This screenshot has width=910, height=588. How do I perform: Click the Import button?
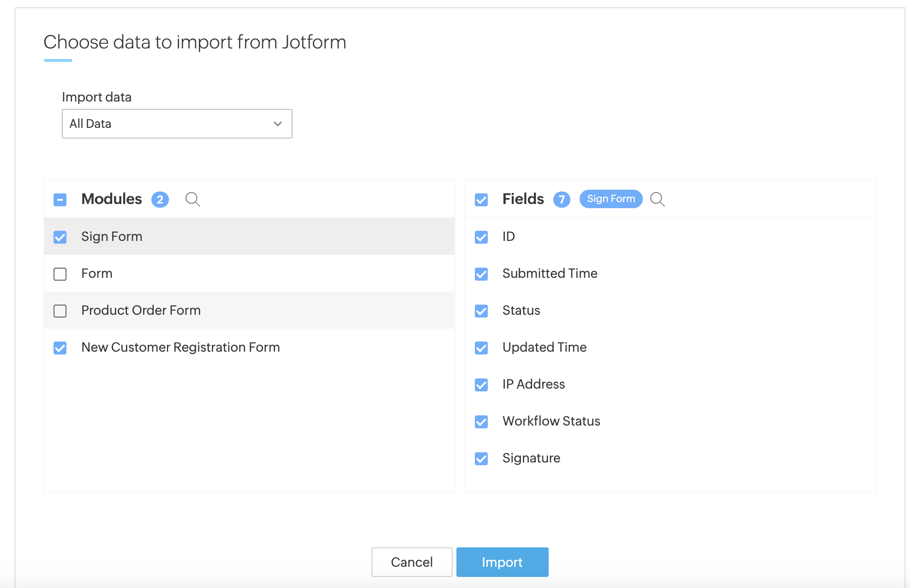[x=502, y=562]
